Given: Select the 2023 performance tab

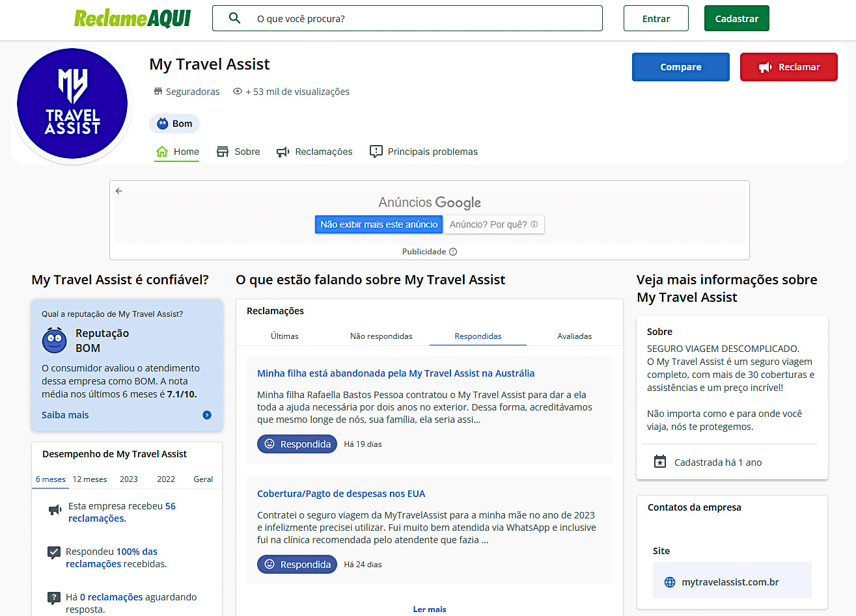Looking at the screenshot, I should (x=129, y=479).
